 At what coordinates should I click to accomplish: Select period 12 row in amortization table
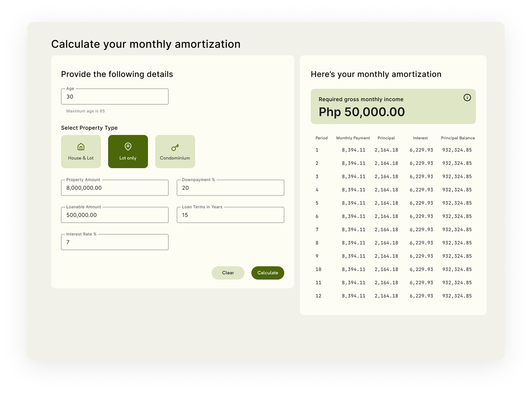393,296
